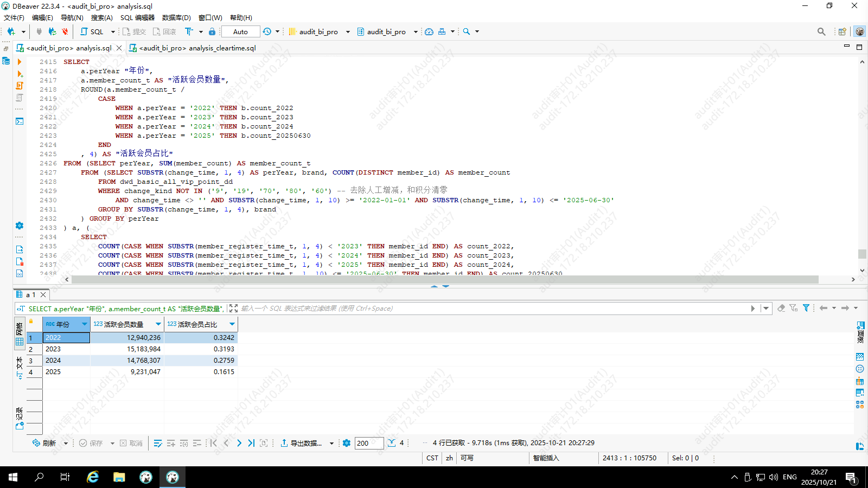Click the search magnifier in top-right toolbar
The image size is (868, 488).
click(821, 31)
